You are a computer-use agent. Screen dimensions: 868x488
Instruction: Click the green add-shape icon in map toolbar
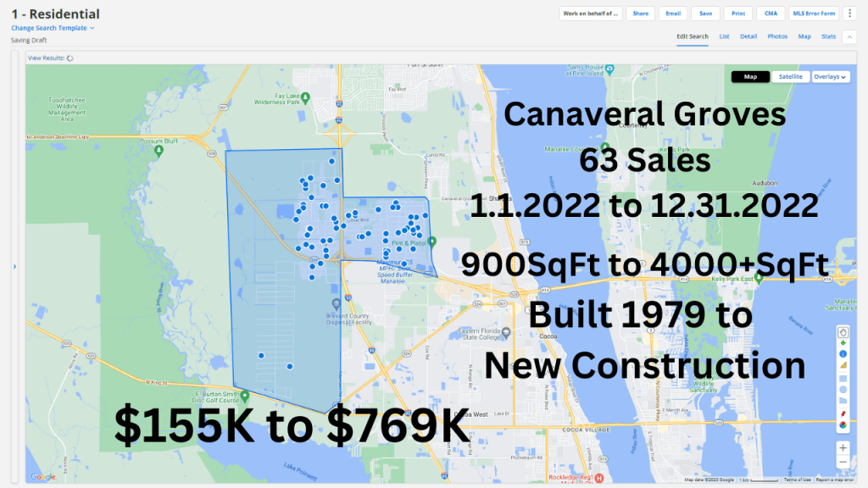tap(842, 342)
